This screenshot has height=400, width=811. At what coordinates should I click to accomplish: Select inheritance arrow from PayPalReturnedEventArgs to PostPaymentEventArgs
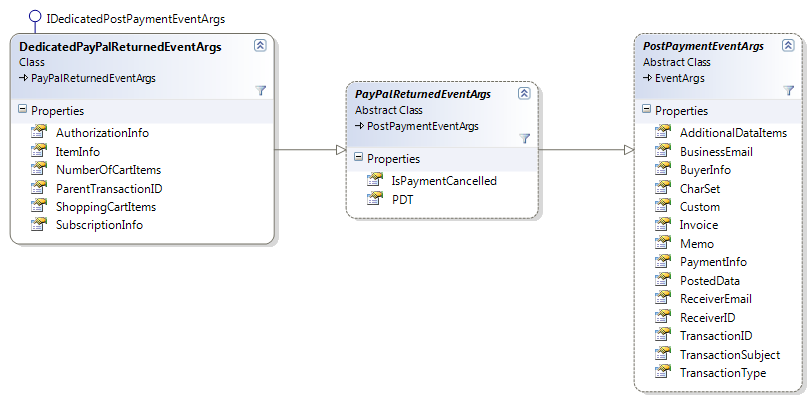[586, 150]
